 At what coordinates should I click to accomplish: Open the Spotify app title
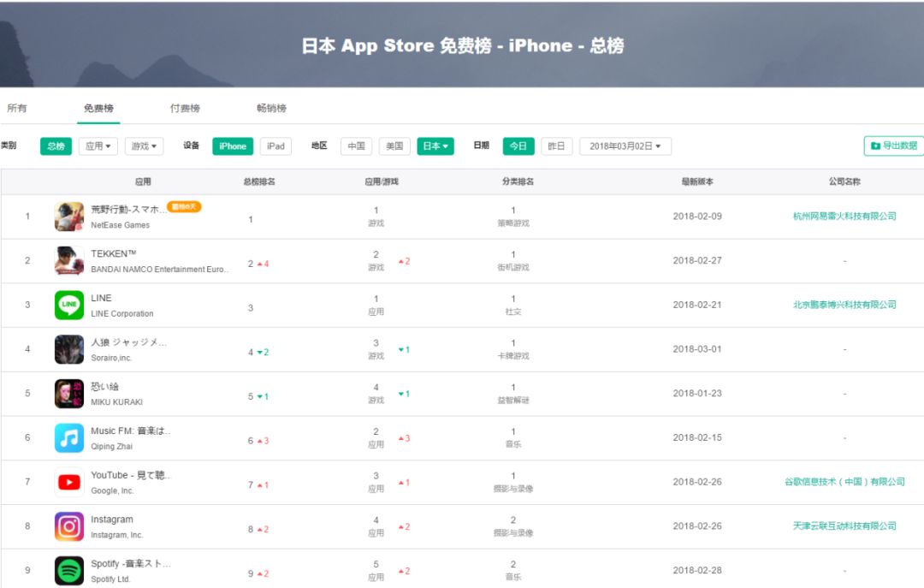[x=130, y=563]
